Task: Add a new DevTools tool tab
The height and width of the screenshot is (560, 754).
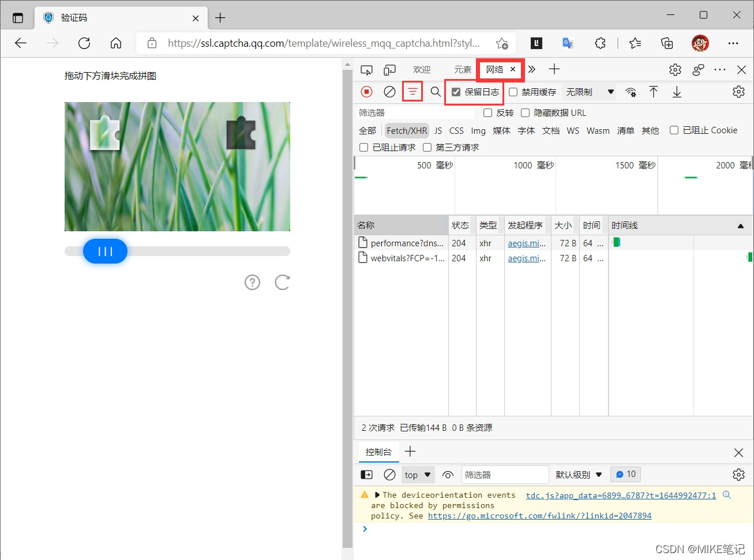Action: [554, 69]
